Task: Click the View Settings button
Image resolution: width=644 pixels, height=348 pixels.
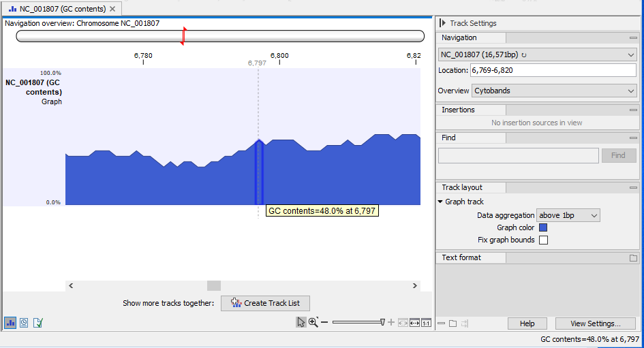Action: [x=595, y=323]
